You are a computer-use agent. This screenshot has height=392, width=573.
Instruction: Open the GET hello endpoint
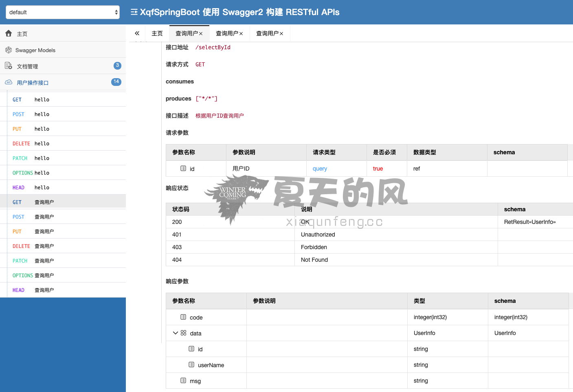point(63,99)
